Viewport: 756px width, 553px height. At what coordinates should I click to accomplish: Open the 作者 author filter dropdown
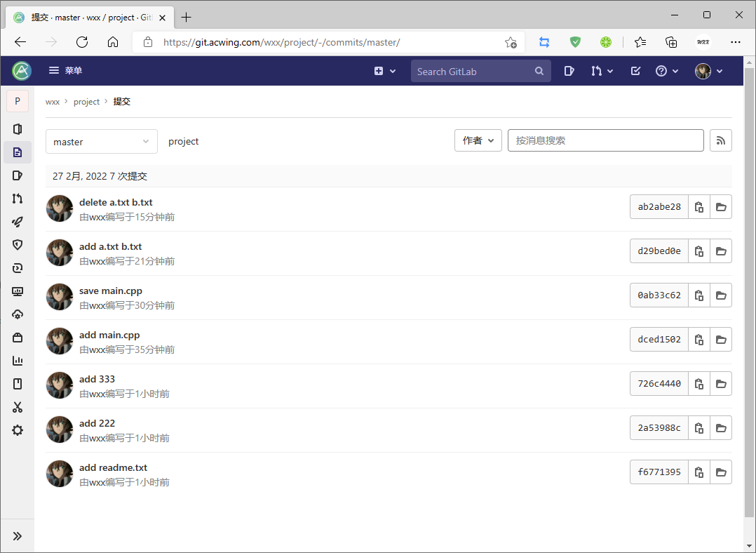click(x=478, y=140)
